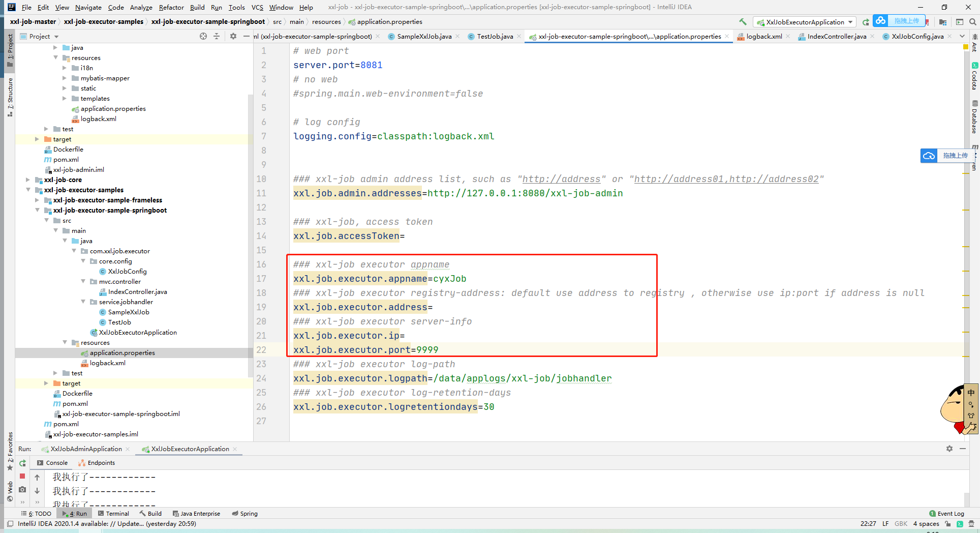Open the Ant side panel
The height and width of the screenshot is (533, 980).
[974, 43]
